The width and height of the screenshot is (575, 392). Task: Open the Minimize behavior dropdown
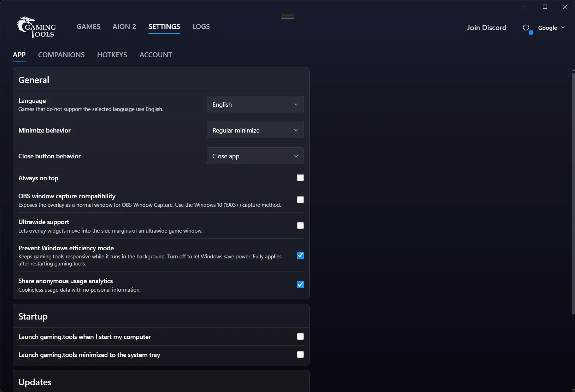click(255, 130)
